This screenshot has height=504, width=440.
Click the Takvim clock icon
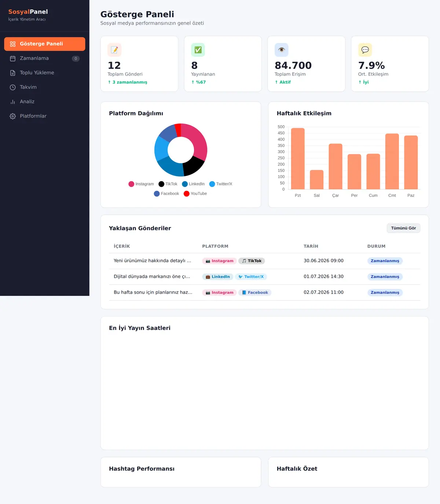coord(13,87)
